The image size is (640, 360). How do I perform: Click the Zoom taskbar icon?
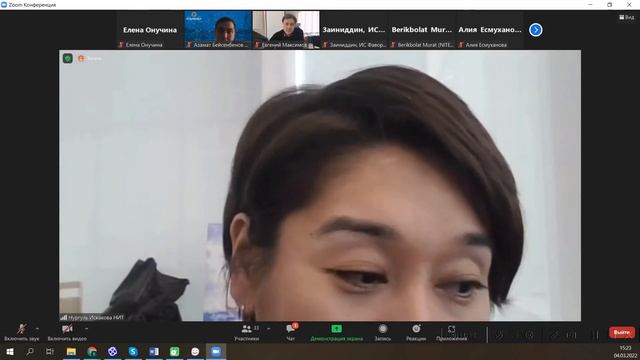216,351
